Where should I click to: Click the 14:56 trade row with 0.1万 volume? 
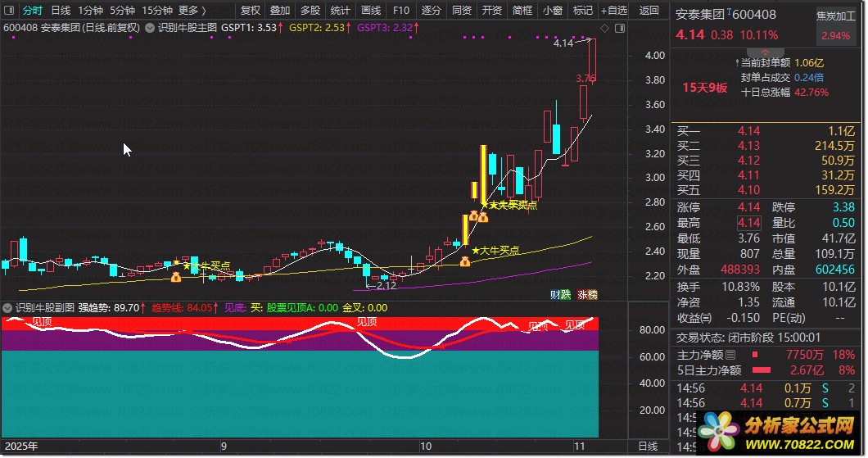(766, 388)
